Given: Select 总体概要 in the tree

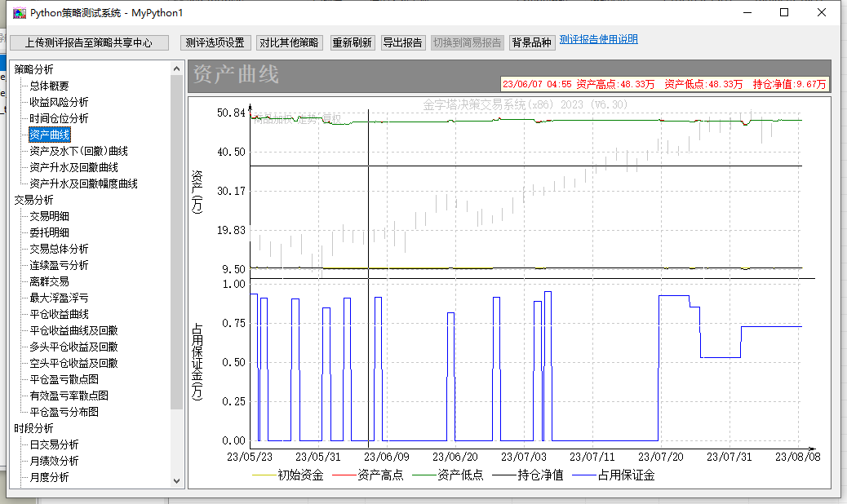Looking at the screenshot, I should click(49, 86).
